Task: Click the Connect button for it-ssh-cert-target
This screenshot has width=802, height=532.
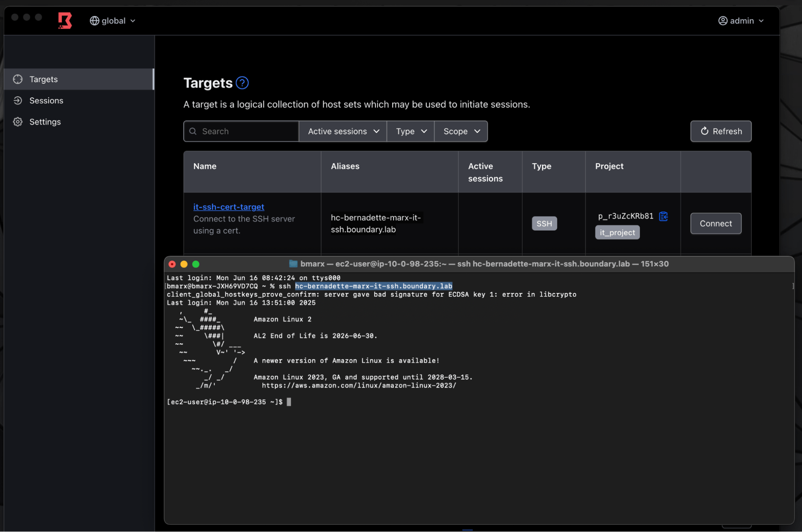Action: click(x=716, y=223)
